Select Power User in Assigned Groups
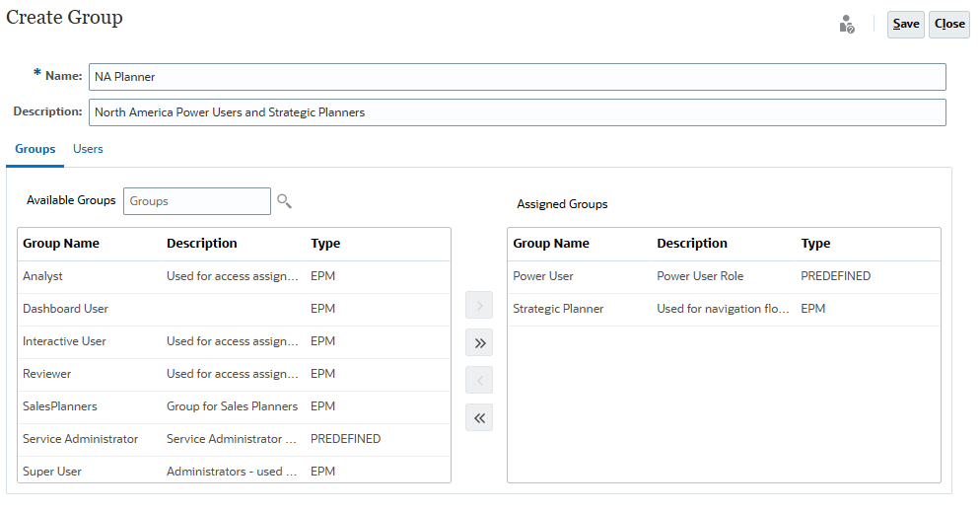The width and height of the screenshot is (980, 512). tap(543, 276)
